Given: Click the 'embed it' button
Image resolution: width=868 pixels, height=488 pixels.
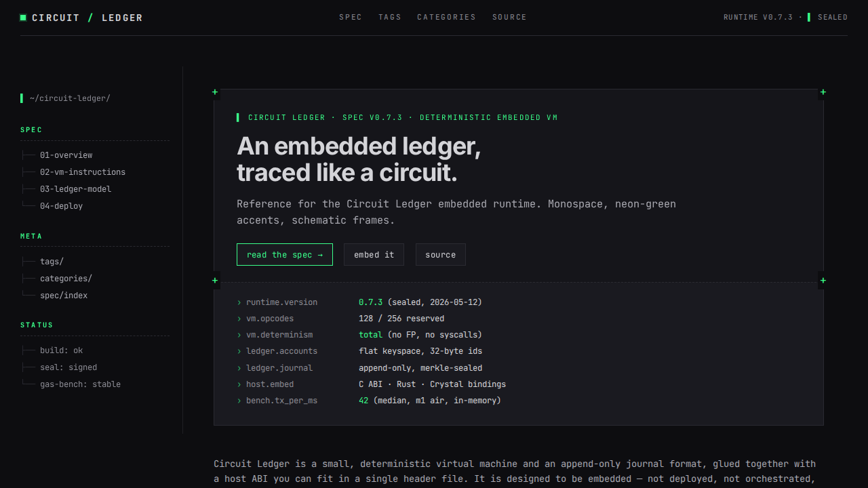Looking at the screenshot, I should [x=374, y=255].
